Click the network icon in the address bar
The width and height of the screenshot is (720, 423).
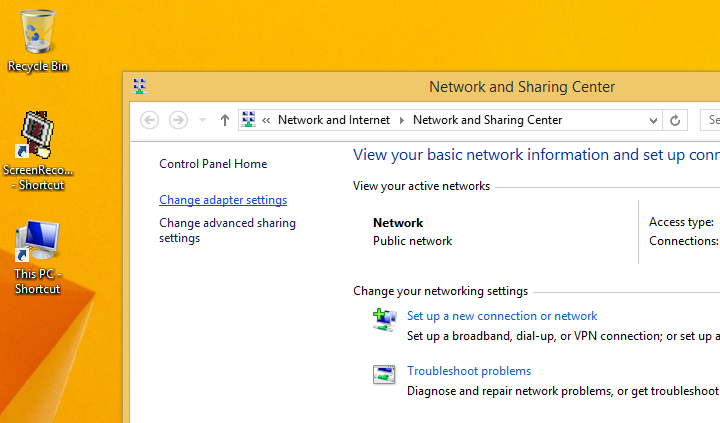click(x=248, y=119)
